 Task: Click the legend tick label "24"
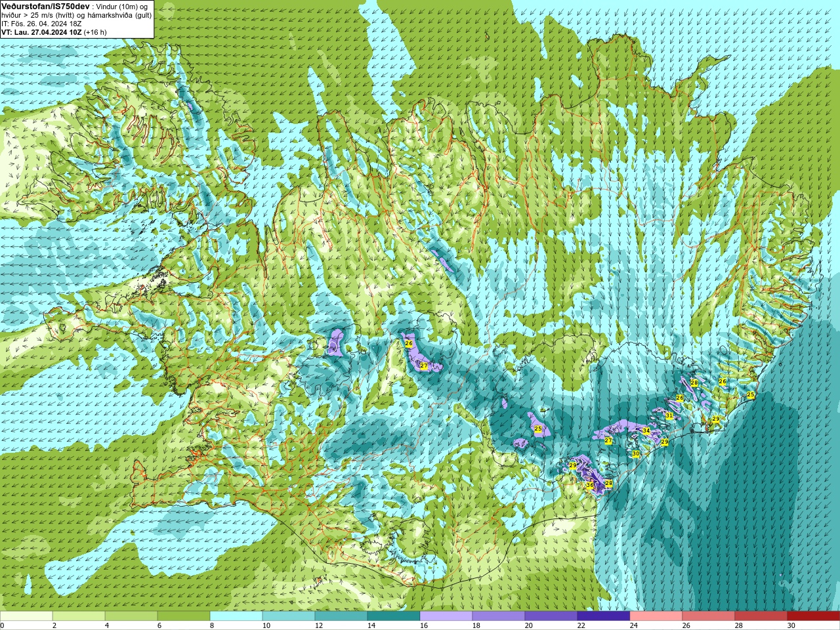coord(634,625)
